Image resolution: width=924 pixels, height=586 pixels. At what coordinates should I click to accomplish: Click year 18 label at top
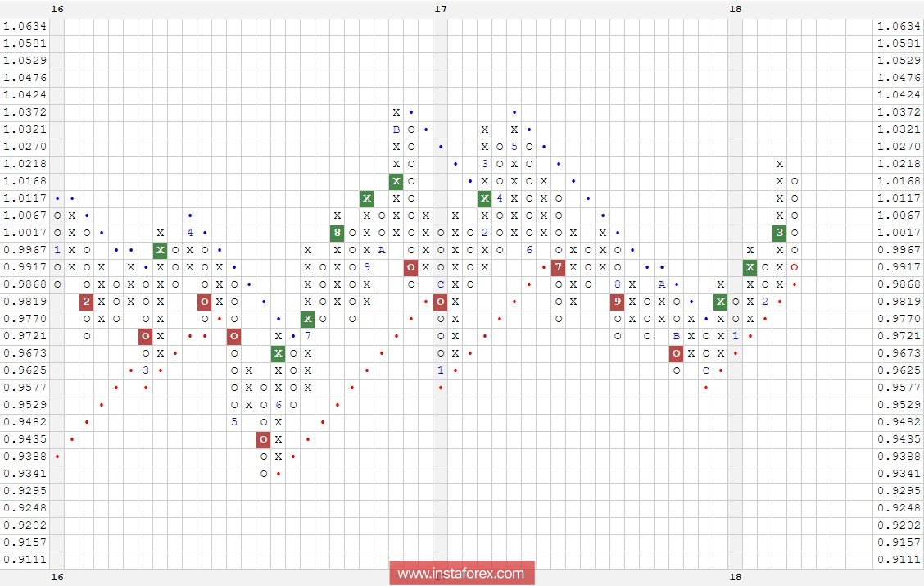pyautogui.click(x=735, y=9)
